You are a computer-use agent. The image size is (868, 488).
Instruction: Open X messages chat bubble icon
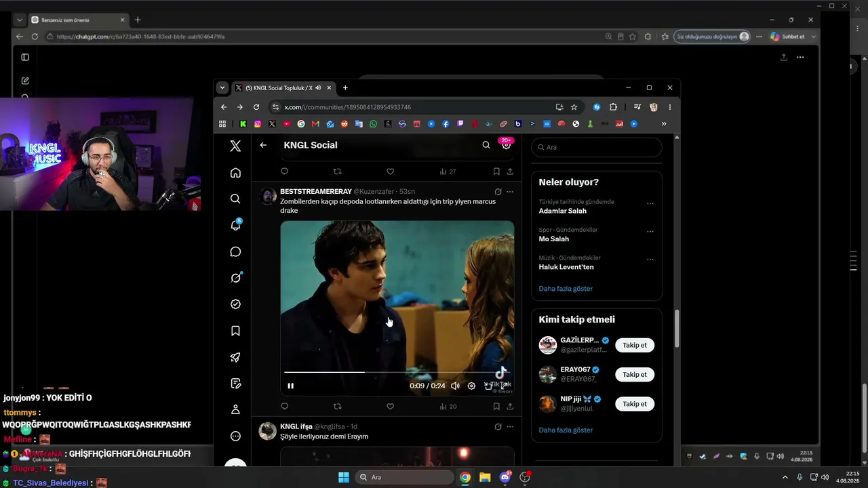click(235, 251)
